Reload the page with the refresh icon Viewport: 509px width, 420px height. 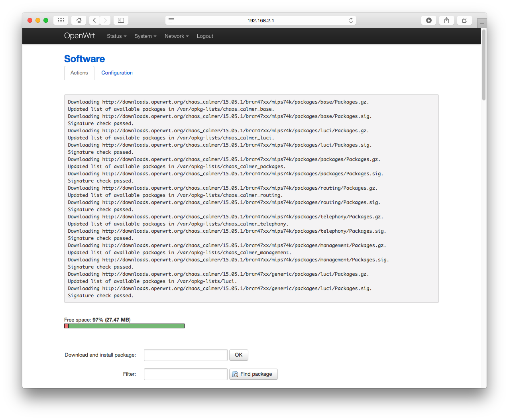pyautogui.click(x=351, y=20)
